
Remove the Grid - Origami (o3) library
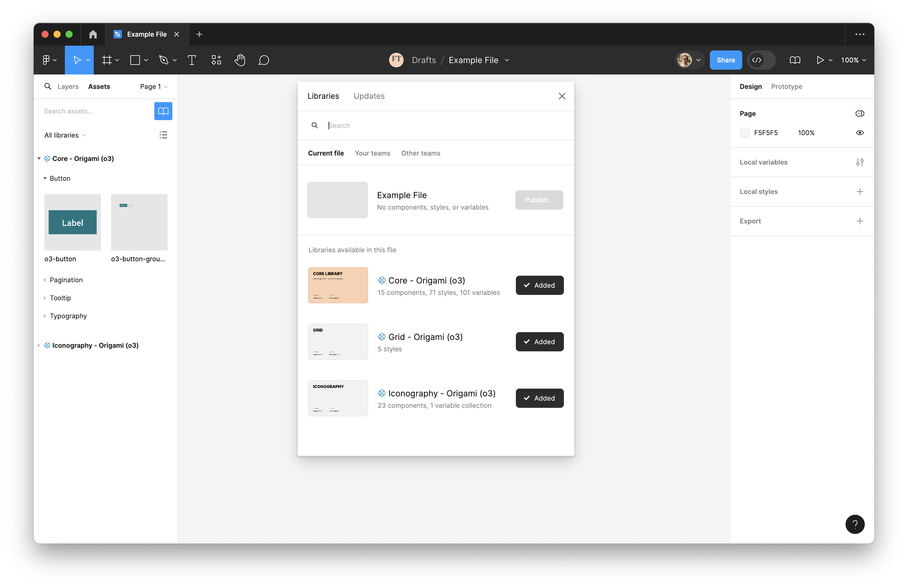click(x=540, y=341)
